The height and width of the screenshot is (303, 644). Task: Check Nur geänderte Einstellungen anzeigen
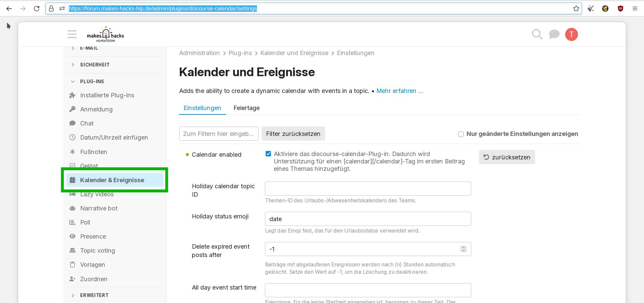coord(461,134)
